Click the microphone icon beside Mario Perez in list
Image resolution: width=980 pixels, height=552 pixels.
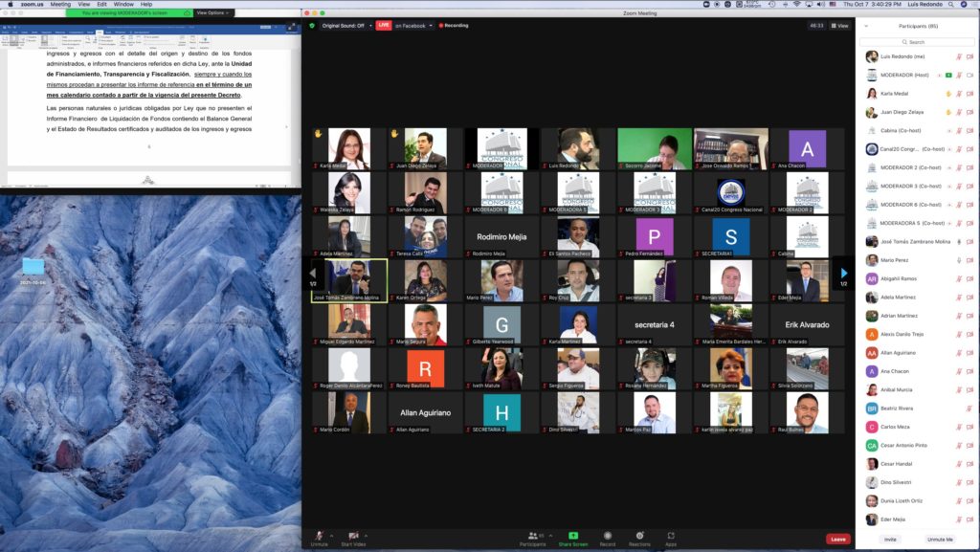pos(959,260)
